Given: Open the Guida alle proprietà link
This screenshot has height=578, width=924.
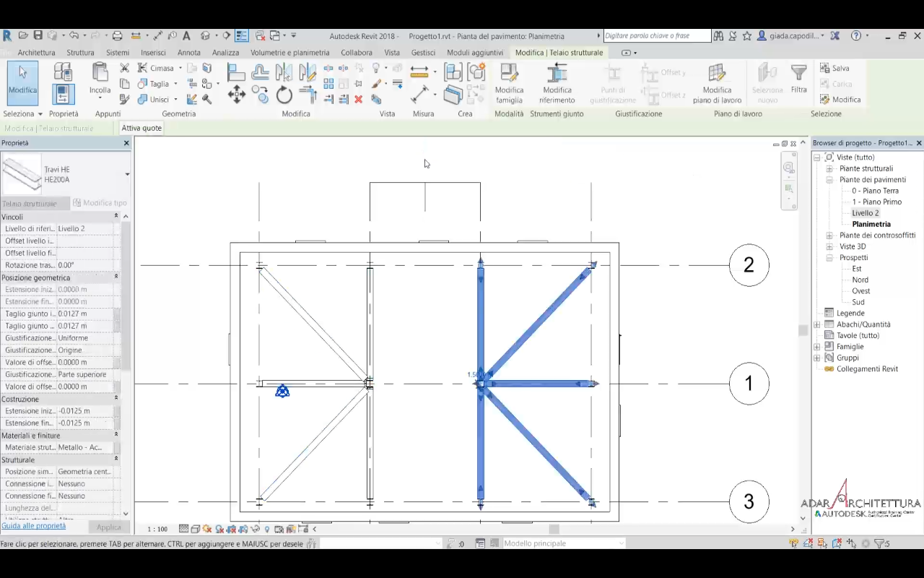Looking at the screenshot, I should pos(34,526).
